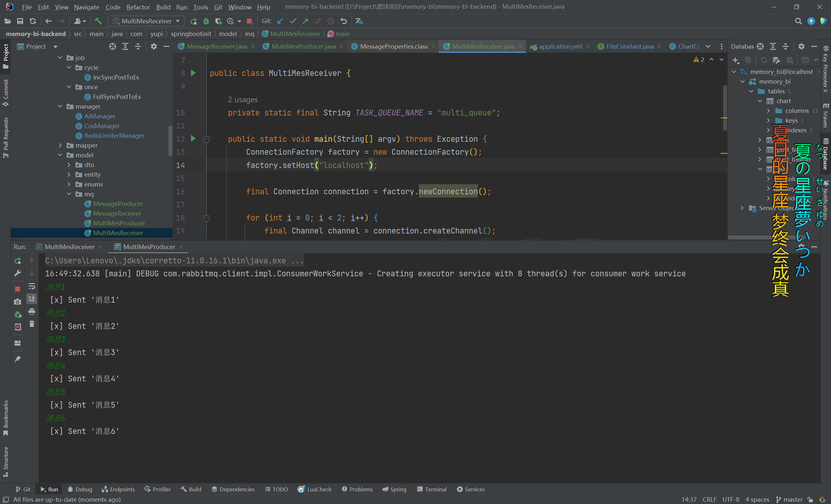The height and width of the screenshot is (504, 831).
Task: Click the Reload from disk icon
Action: coord(33,21)
